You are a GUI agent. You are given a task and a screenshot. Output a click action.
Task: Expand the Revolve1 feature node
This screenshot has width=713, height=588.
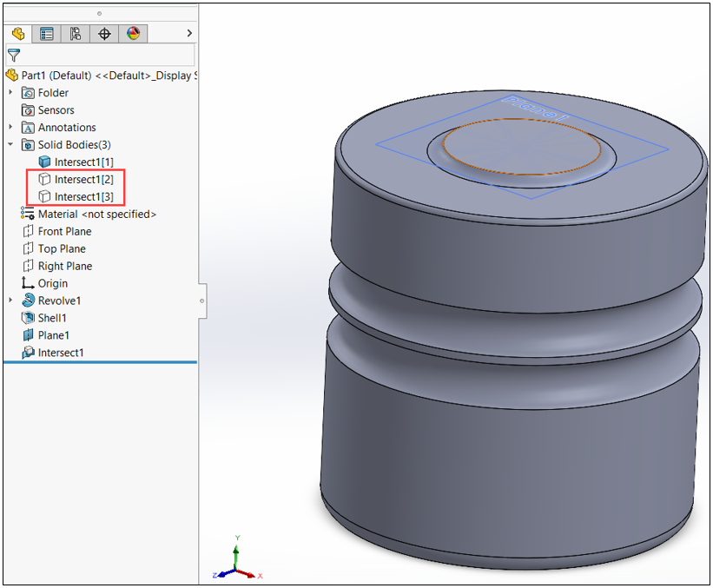coord(10,300)
